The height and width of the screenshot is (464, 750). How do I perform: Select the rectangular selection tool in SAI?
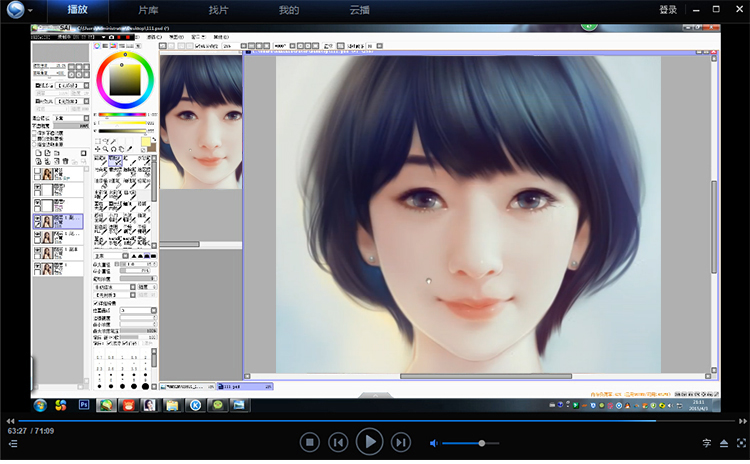[98, 142]
